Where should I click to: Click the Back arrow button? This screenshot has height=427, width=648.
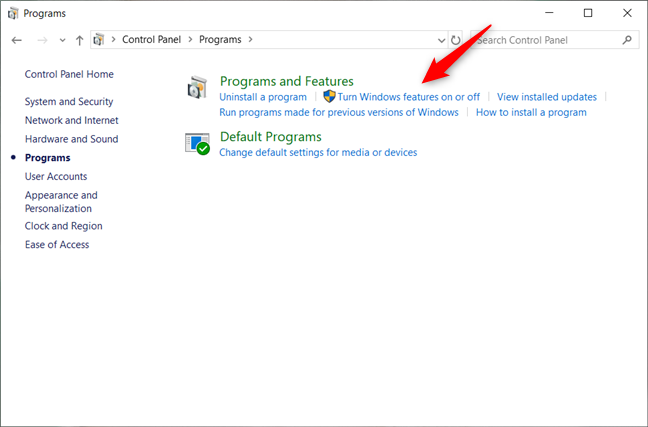17,40
